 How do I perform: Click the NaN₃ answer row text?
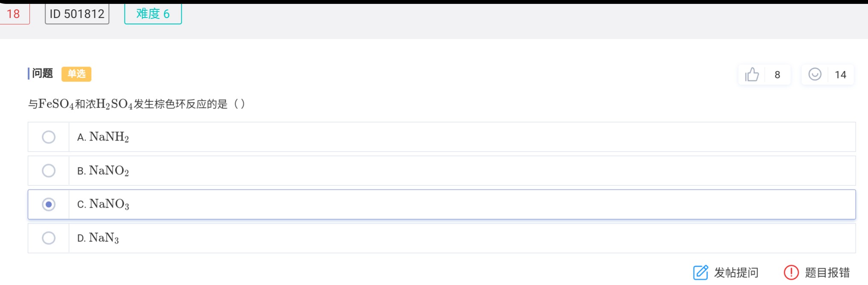98,238
